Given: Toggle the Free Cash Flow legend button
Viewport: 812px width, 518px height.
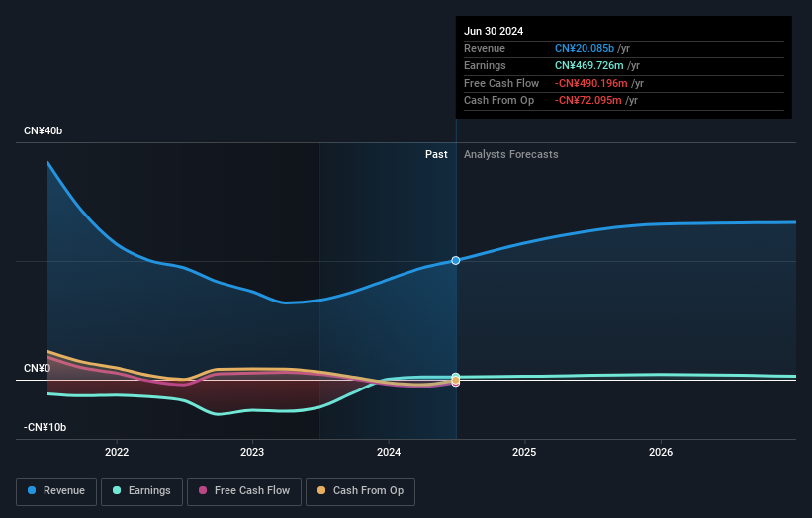Looking at the screenshot, I should [244, 491].
